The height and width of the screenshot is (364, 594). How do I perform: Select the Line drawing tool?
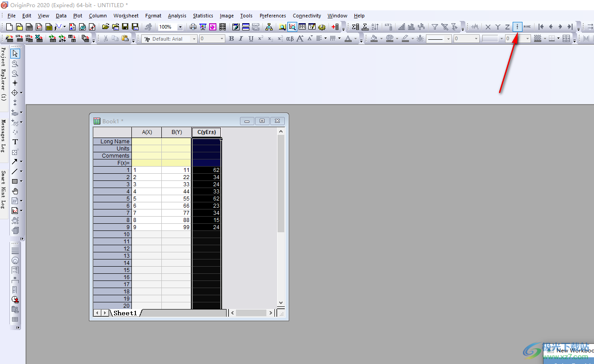click(x=15, y=172)
